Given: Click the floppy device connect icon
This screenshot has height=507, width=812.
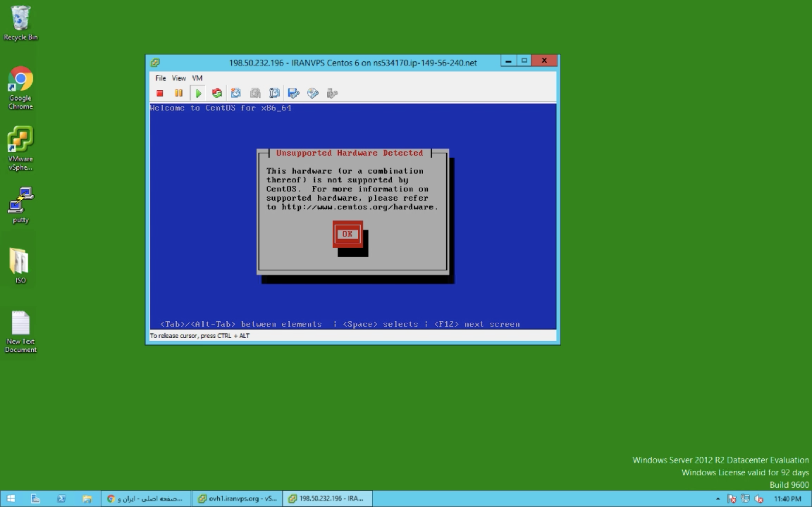Looking at the screenshot, I should [293, 93].
